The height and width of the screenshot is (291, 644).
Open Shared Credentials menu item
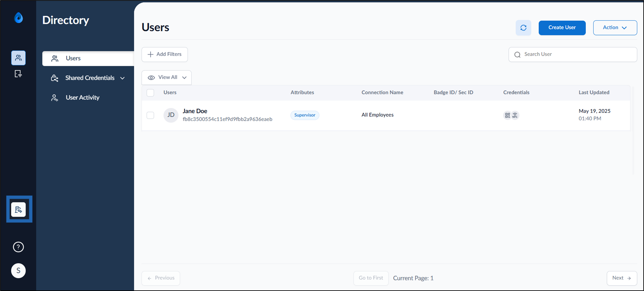point(88,78)
